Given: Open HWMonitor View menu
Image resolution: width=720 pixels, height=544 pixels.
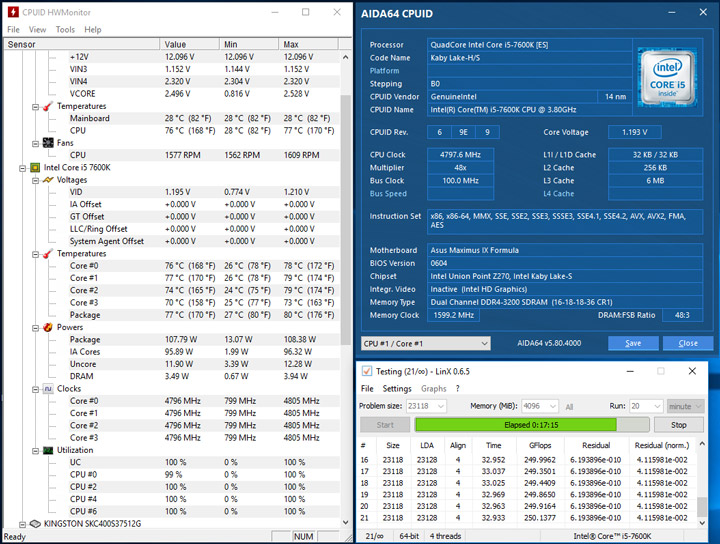Looking at the screenshot, I should 37,29.
